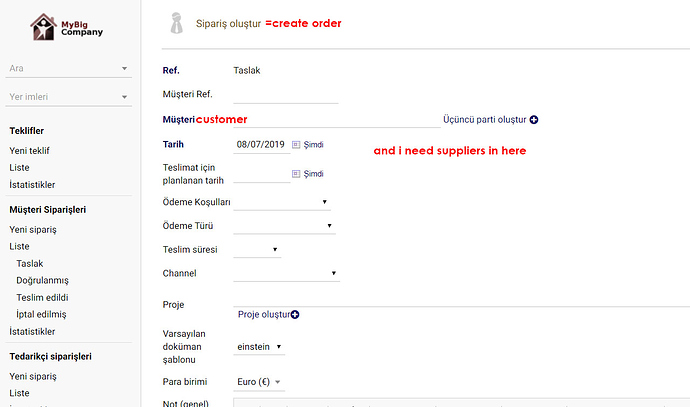The height and width of the screenshot is (407, 690).
Task: Go to Doğrulanmış orders list
Action: 42,280
